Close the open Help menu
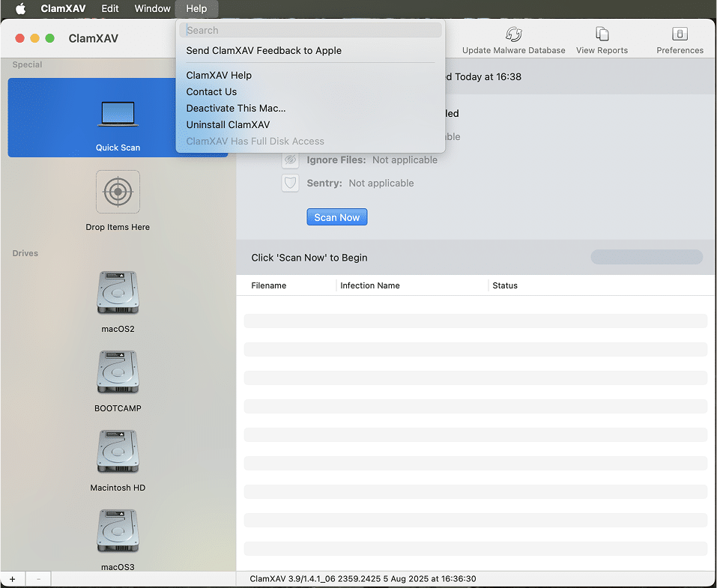Viewport: 717px width, 588px height. point(196,9)
